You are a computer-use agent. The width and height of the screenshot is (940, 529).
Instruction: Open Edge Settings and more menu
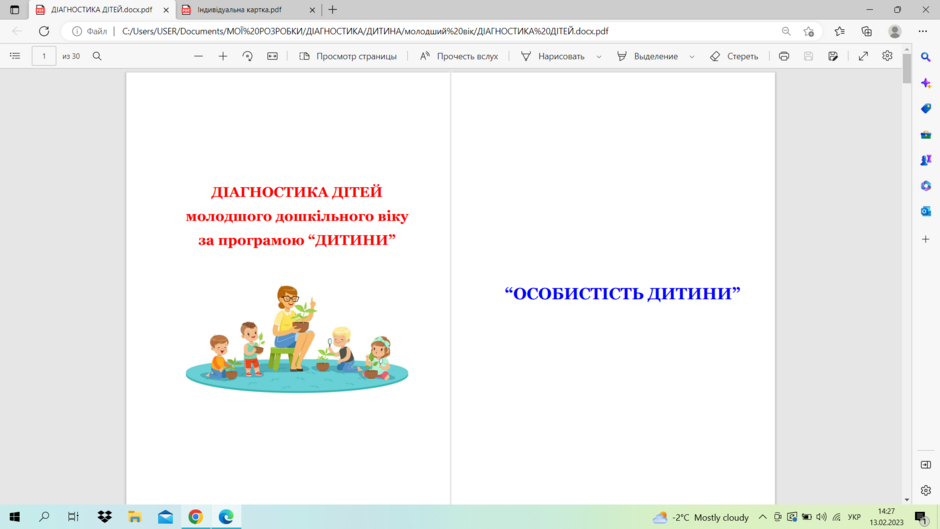pos(923,31)
